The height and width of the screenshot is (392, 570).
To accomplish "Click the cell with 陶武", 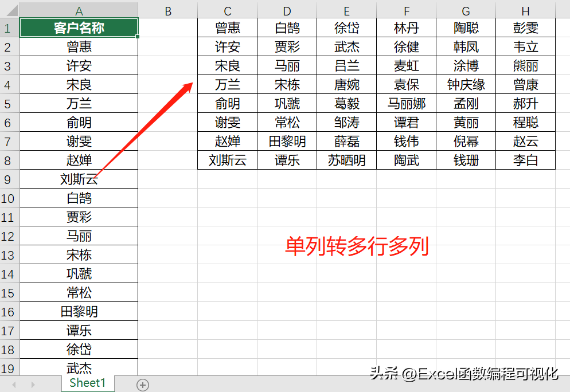I will pos(407,160).
